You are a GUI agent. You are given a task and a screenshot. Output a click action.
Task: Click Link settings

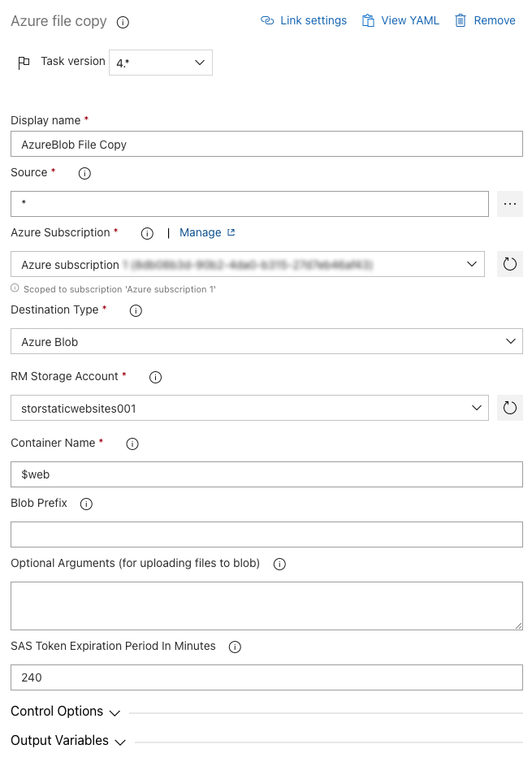click(x=304, y=20)
